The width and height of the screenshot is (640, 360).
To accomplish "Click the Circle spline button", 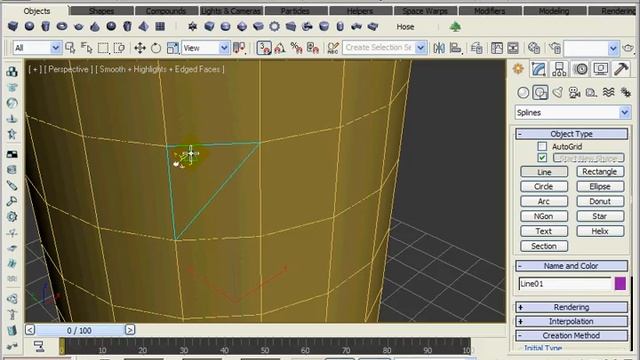I will coord(544,187).
